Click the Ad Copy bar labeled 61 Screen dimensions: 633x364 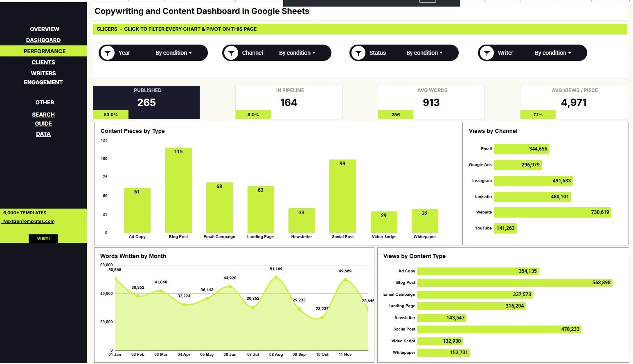coord(137,210)
